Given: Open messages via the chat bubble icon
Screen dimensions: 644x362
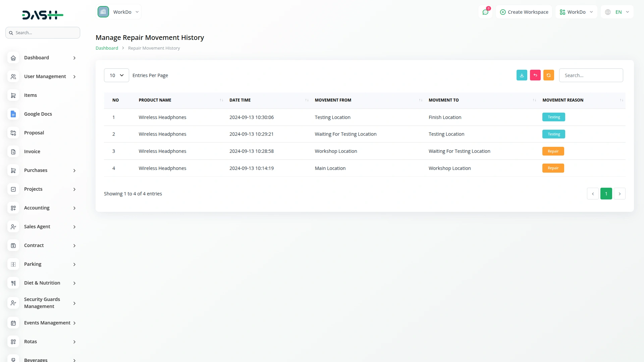Looking at the screenshot, I should click(485, 12).
